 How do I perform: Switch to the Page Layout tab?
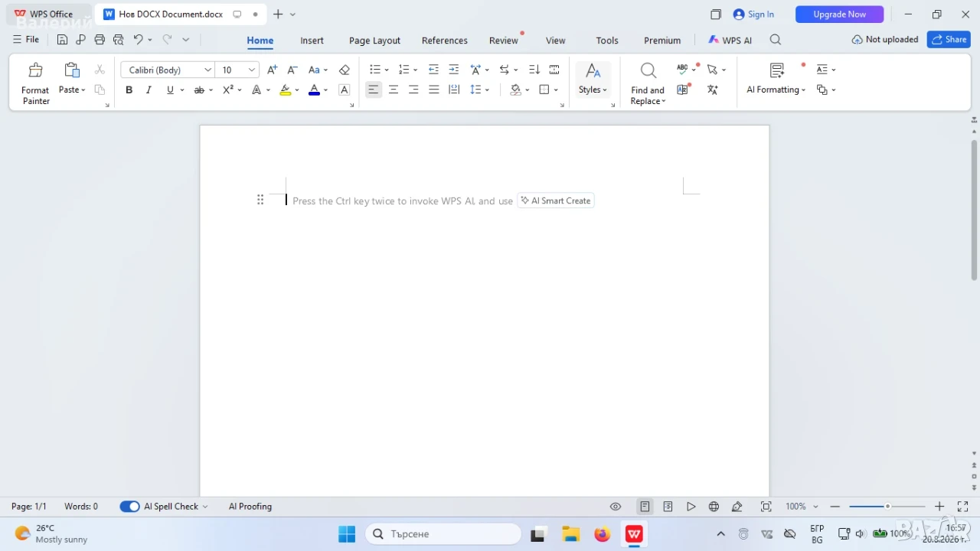374,41
